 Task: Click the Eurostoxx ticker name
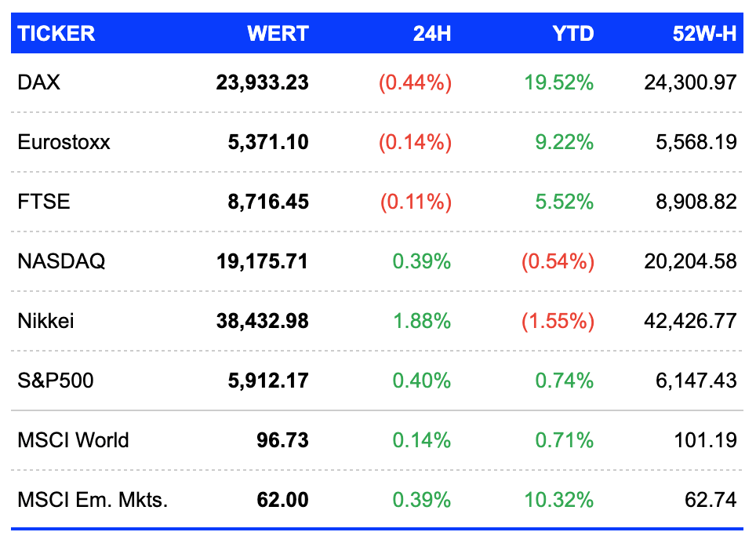click(64, 142)
